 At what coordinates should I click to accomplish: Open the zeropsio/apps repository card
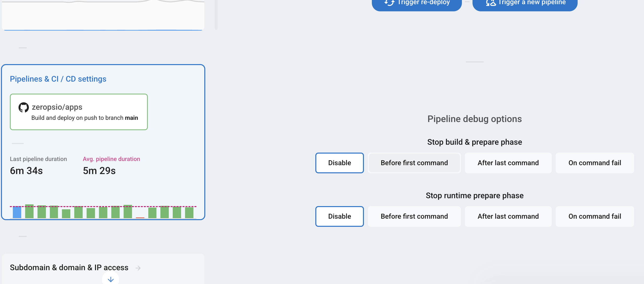click(x=79, y=112)
